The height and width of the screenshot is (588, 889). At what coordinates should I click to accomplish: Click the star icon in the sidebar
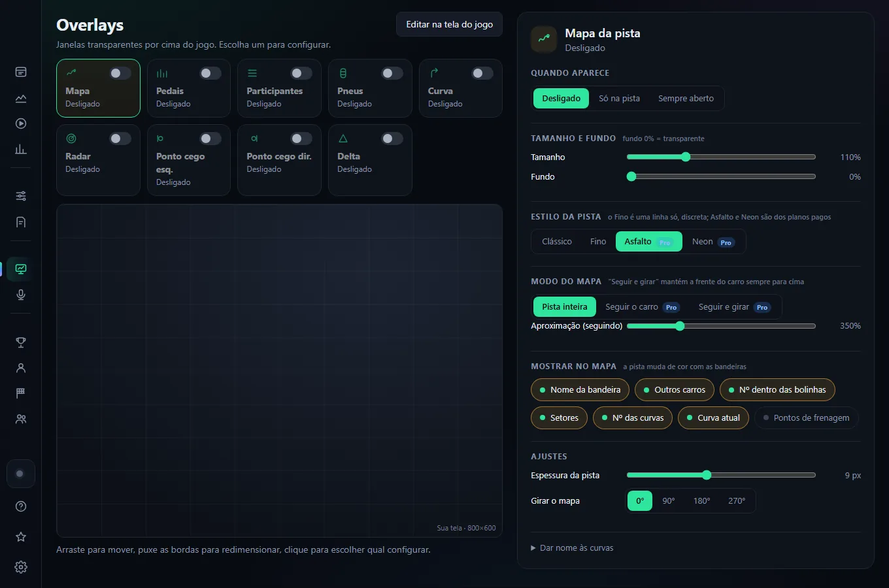(x=21, y=537)
